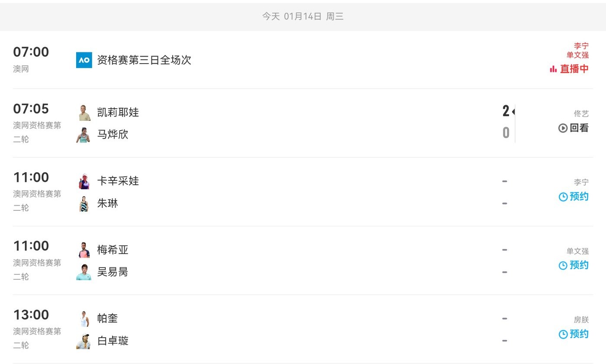Open 资格赛第三日全场次 event title

(x=144, y=60)
